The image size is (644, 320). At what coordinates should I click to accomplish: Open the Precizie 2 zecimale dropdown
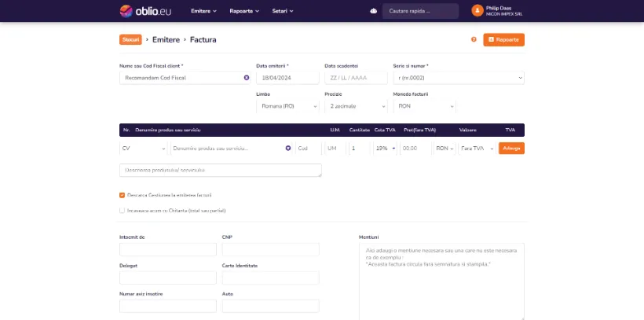point(356,106)
